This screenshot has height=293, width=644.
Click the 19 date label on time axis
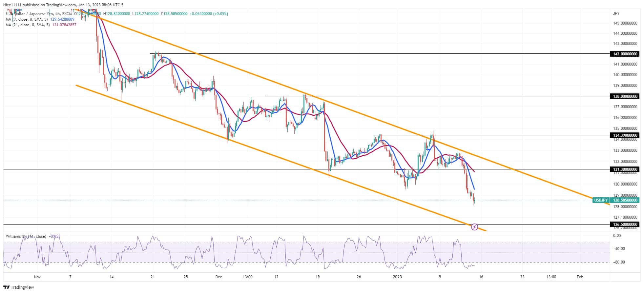[x=317, y=277]
